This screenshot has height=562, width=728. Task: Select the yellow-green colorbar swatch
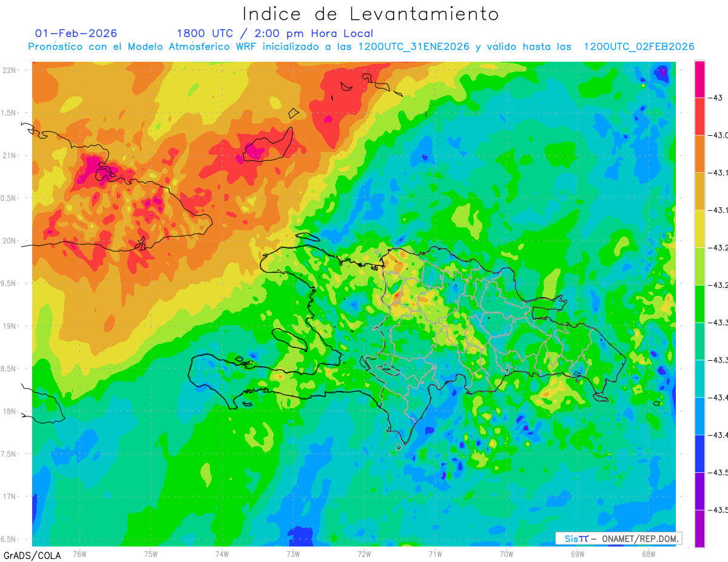[x=699, y=266]
